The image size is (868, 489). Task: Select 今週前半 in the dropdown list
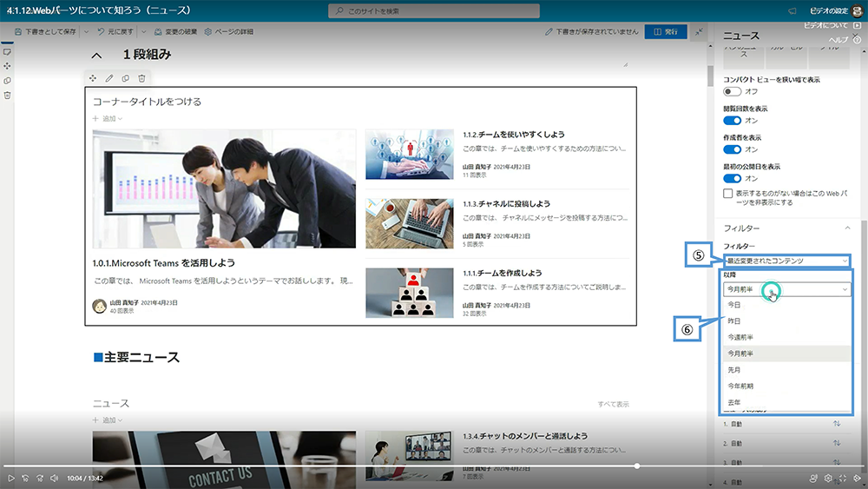point(786,337)
